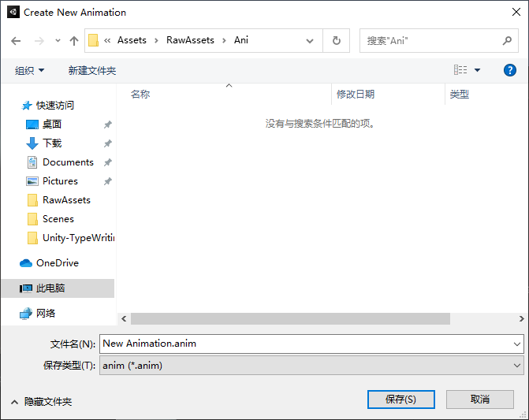Screen dimensions: 529x420
Task: Click the Unity logo in title bar
Action: pos(13,12)
